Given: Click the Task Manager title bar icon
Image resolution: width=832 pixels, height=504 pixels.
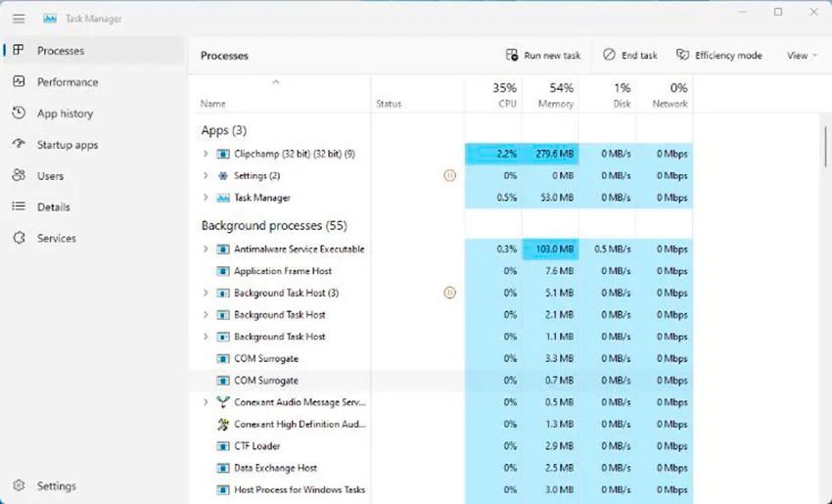Looking at the screenshot, I should click(x=50, y=19).
